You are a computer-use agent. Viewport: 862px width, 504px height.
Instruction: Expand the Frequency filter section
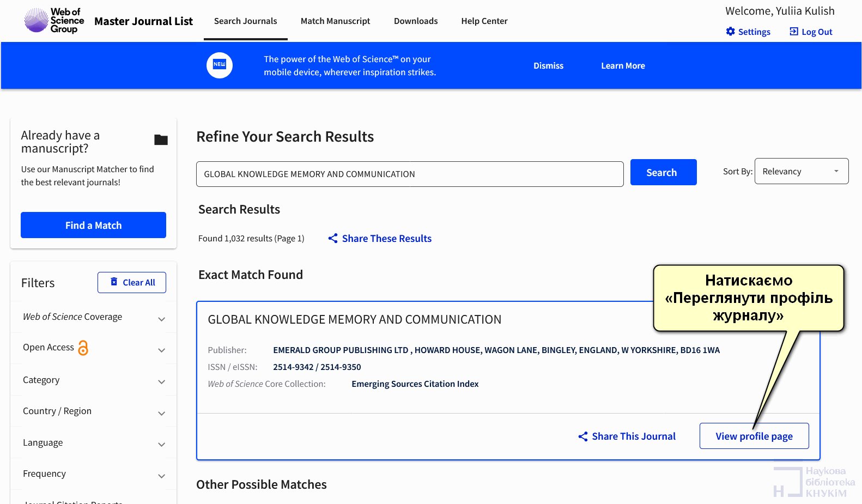[x=161, y=476]
